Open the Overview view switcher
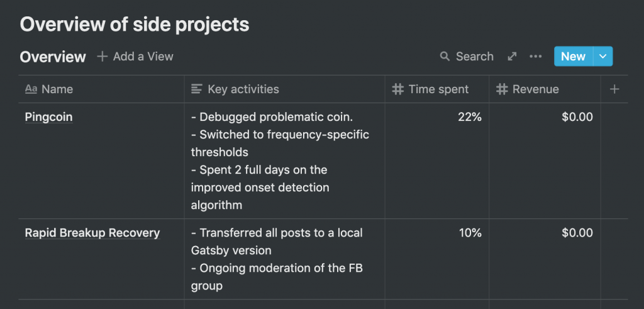 click(53, 57)
